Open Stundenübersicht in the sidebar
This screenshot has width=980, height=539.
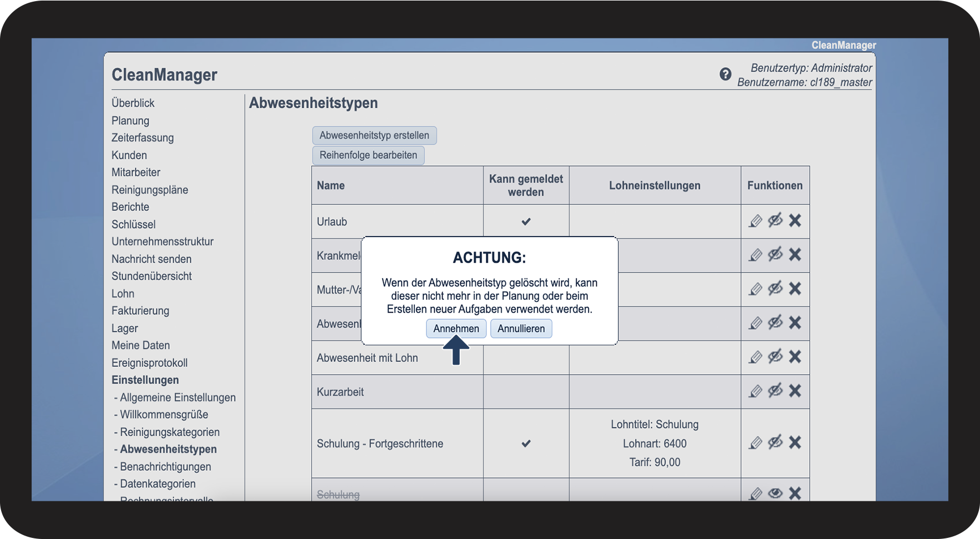point(151,276)
